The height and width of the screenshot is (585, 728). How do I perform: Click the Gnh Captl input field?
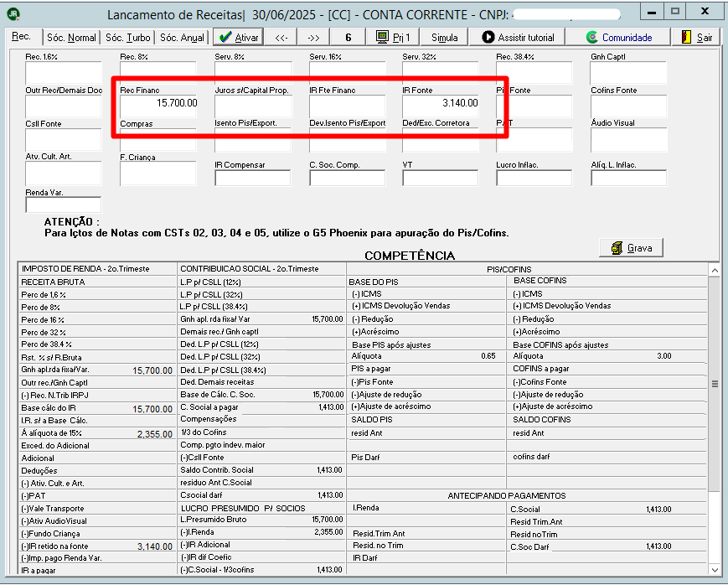pyautogui.click(x=628, y=73)
